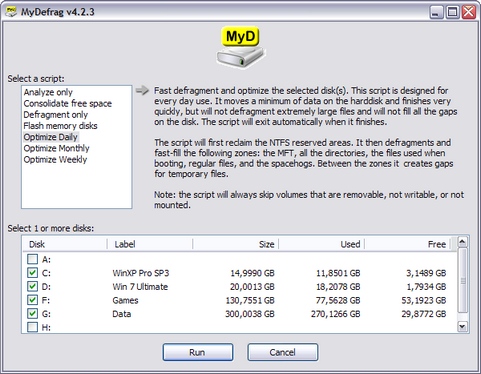The image size is (481, 374).
Task: Close the MyDefrag window
Action: click(469, 12)
